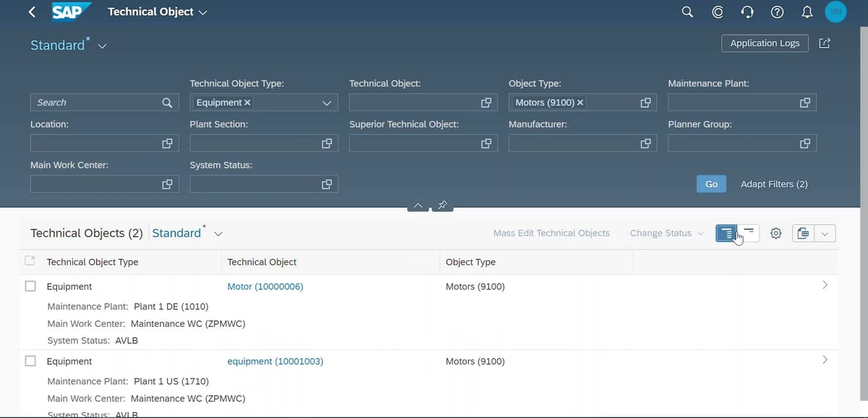
Task: View notifications via the bell icon
Action: (807, 12)
